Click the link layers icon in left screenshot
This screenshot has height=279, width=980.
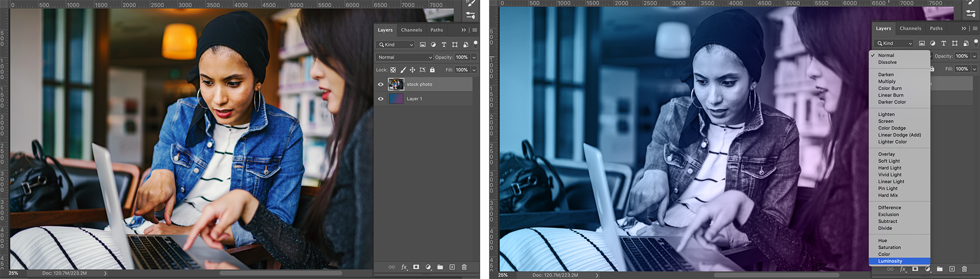coord(392,267)
